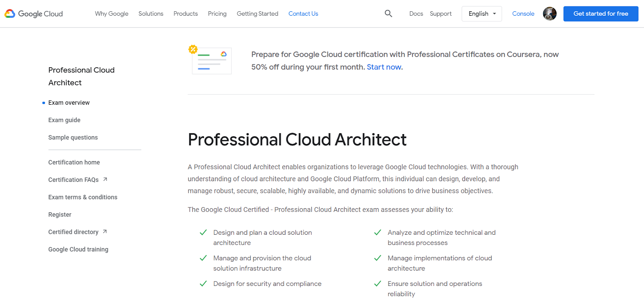The width and height of the screenshot is (644, 302).
Task: Go to the Console
Action: [x=523, y=14]
